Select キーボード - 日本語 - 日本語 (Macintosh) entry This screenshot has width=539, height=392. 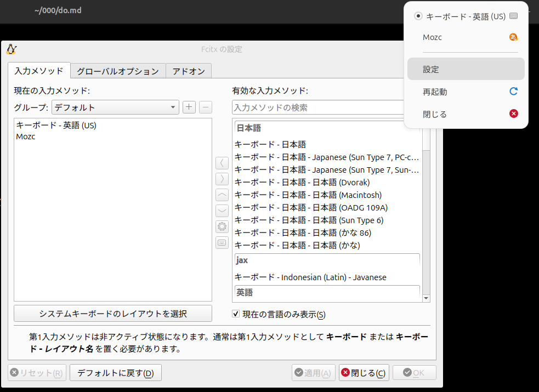327,195
